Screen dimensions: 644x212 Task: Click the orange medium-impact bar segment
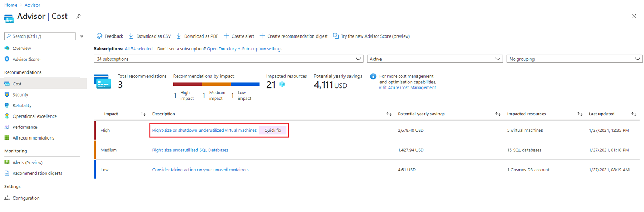click(216, 84)
